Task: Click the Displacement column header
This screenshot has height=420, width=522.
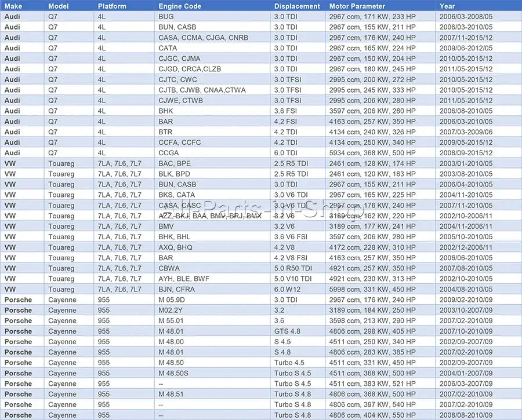Action: coord(297,6)
